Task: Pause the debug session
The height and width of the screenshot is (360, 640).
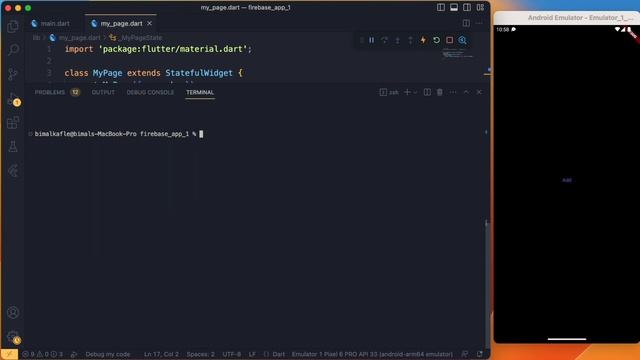Action: coord(371,40)
